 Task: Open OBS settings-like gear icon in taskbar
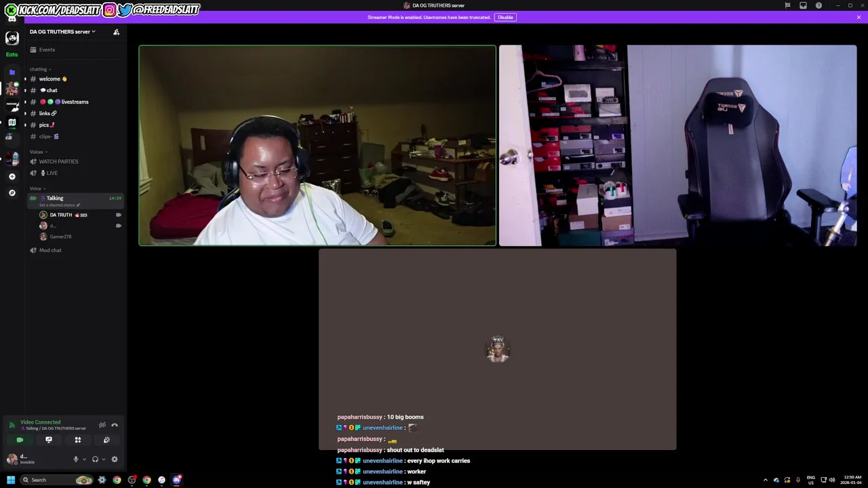pos(102,480)
